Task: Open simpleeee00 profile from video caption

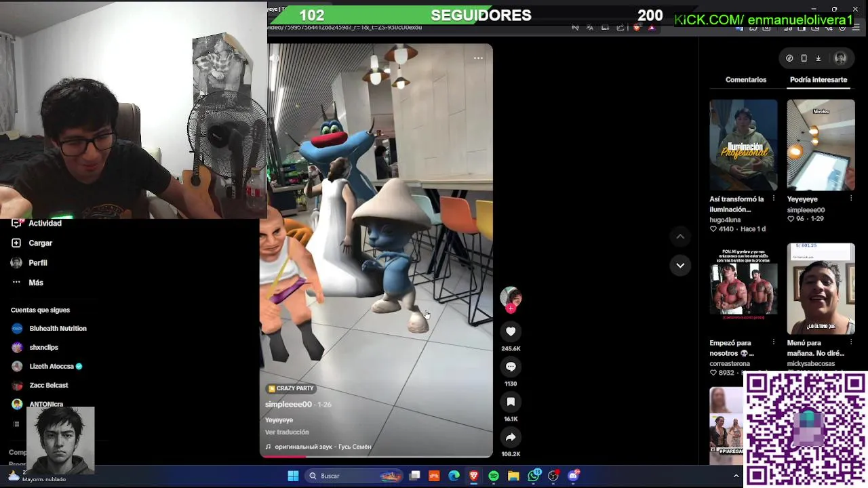Action: point(288,405)
